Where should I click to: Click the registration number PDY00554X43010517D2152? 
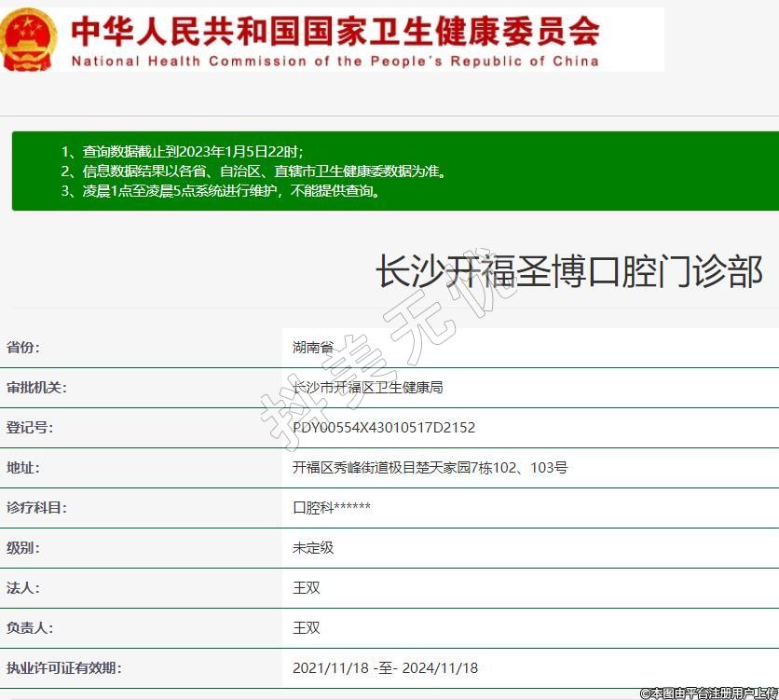[x=384, y=428]
